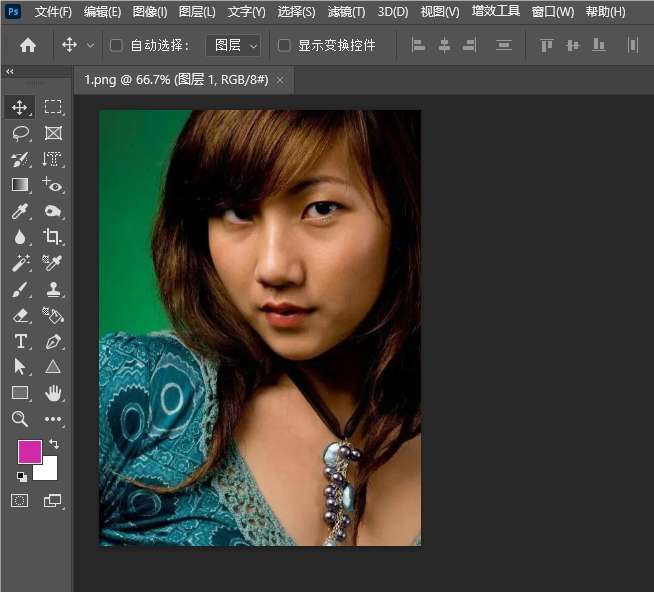Change the screen mode

pos(53,500)
